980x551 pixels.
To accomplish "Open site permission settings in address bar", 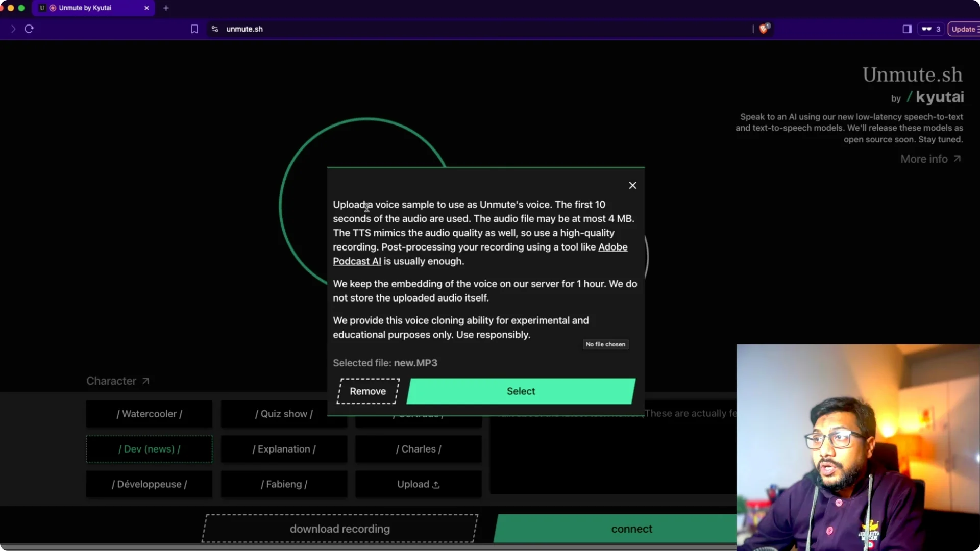I will (214, 29).
